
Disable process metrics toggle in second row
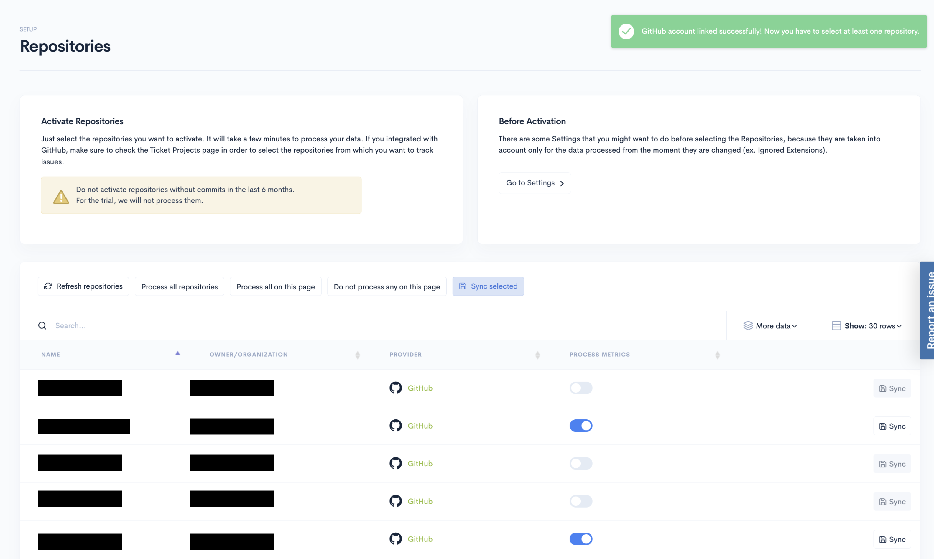(x=581, y=425)
